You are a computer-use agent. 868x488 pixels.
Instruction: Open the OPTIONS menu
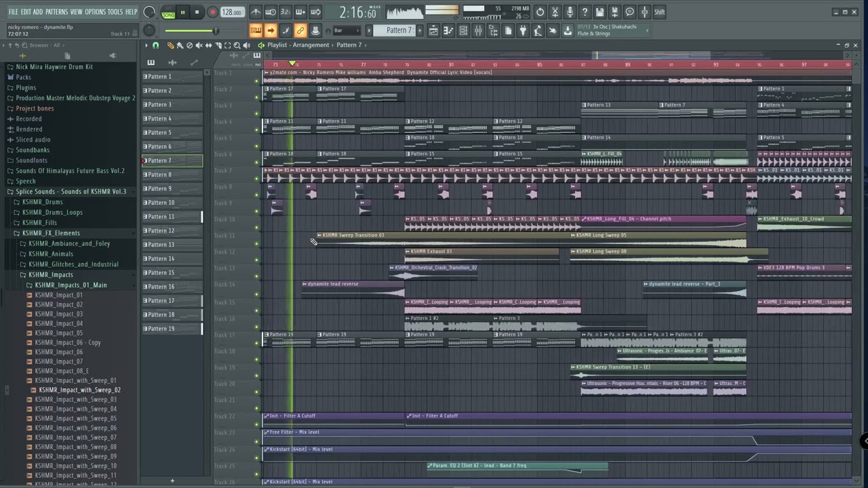(95, 12)
